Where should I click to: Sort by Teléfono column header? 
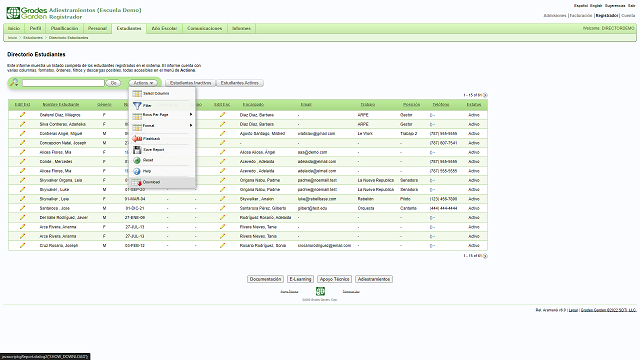coord(441,104)
